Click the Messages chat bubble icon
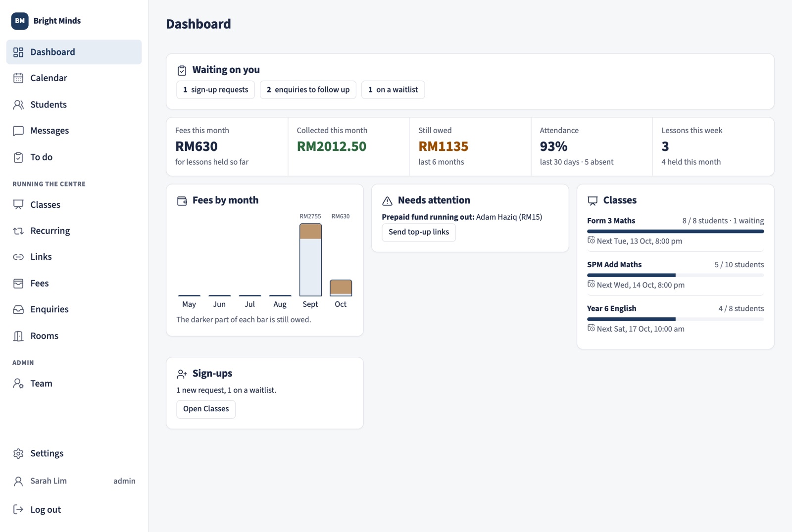Image resolution: width=792 pixels, height=532 pixels. [18, 131]
